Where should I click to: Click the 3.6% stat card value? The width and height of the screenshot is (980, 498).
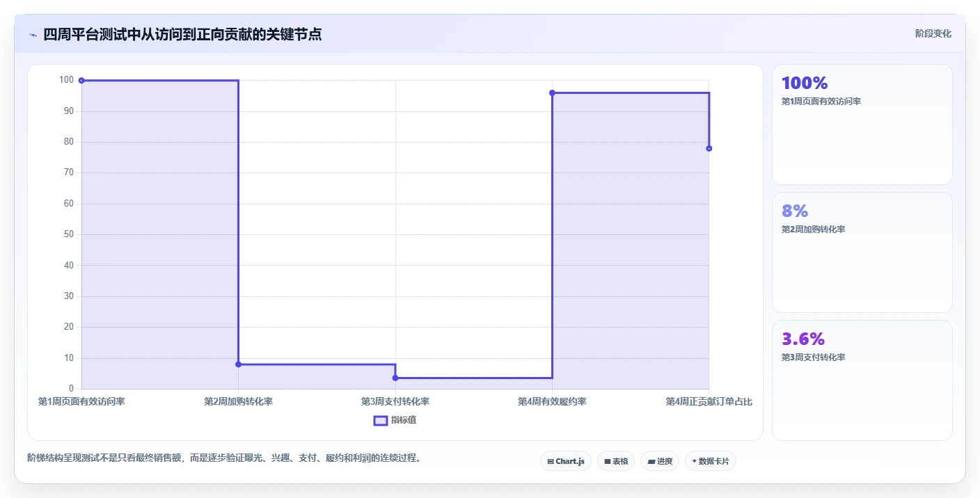[803, 339]
